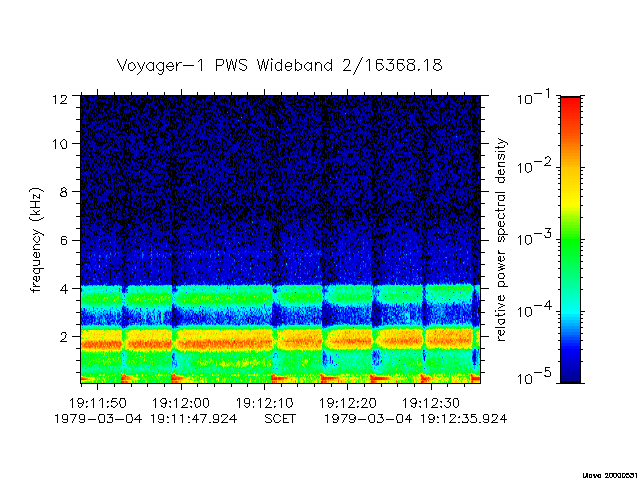The width and height of the screenshot is (640, 480).
Task: Click the start timestamp '1979-03-04 19:11:47.924'
Action: click(x=146, y=419)
